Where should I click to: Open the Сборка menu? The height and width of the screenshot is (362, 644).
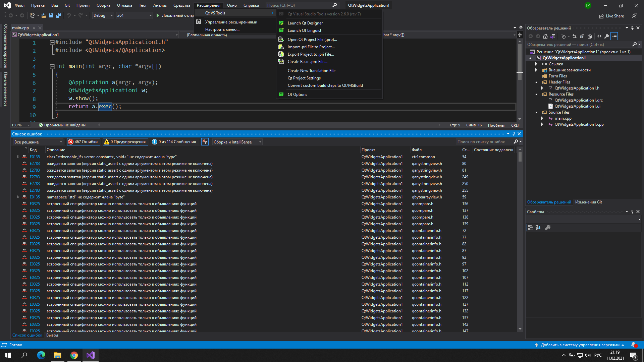103,5
